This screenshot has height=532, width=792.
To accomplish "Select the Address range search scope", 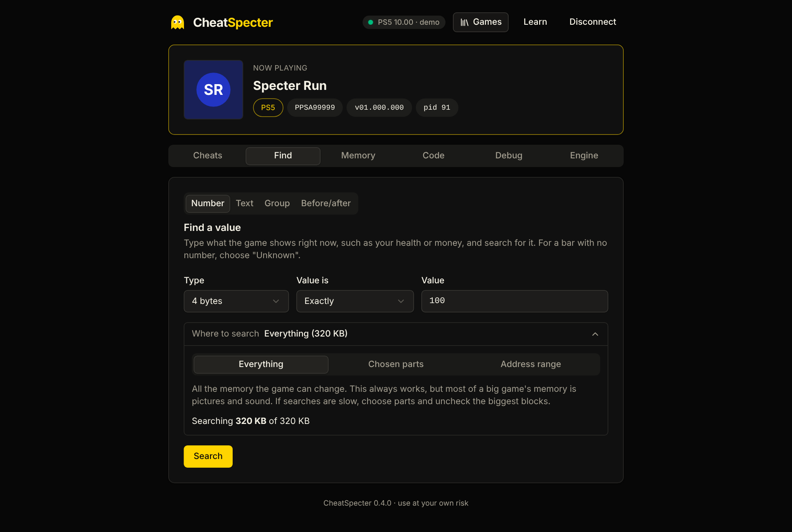I will coord(531,365).
